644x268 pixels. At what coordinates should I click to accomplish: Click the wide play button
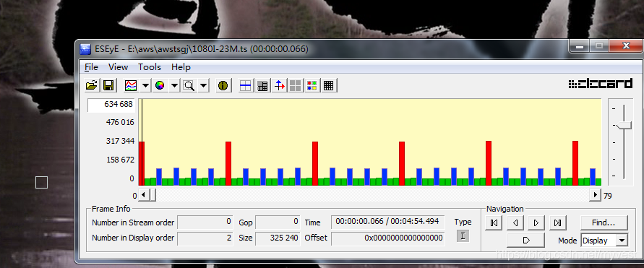[525, 240]
